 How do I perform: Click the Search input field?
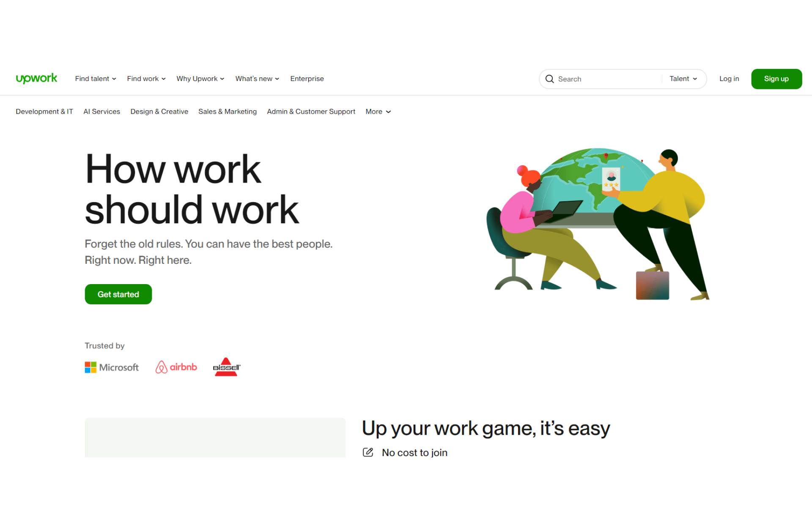[604, 78]
